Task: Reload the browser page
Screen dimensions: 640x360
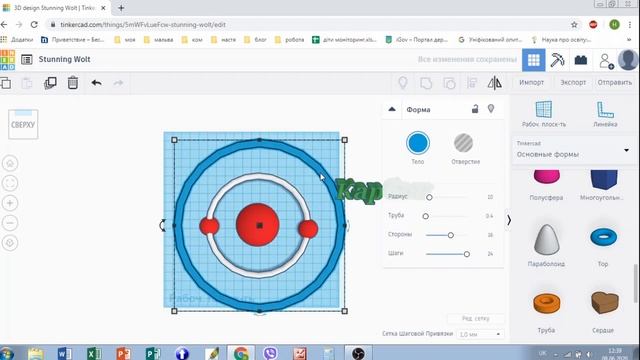Action: (x=34, y=24)
